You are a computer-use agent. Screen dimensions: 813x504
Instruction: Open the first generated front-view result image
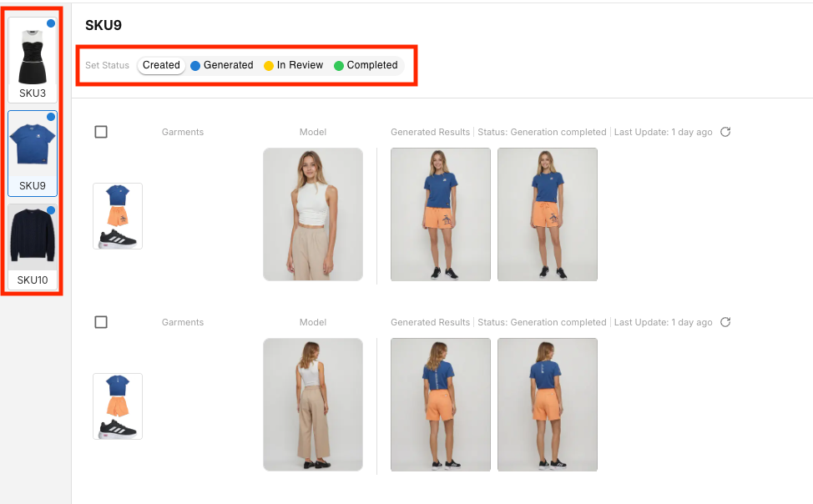(x=440, y=214)
